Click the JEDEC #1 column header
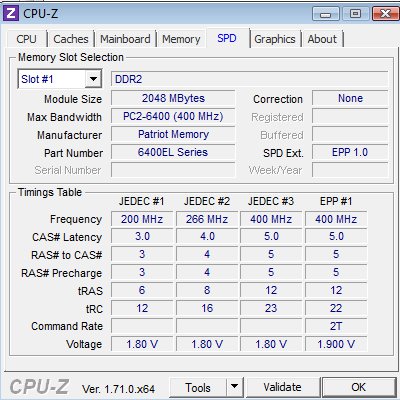Image resolution: width=400 pixels, height=400 pixels. click(142, 201)
